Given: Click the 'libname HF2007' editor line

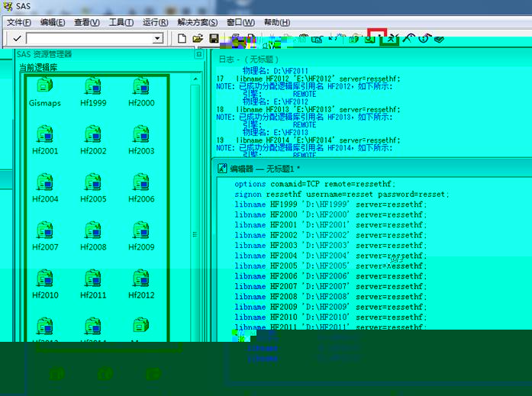Looking at the screenshot, I should (330, 286).
